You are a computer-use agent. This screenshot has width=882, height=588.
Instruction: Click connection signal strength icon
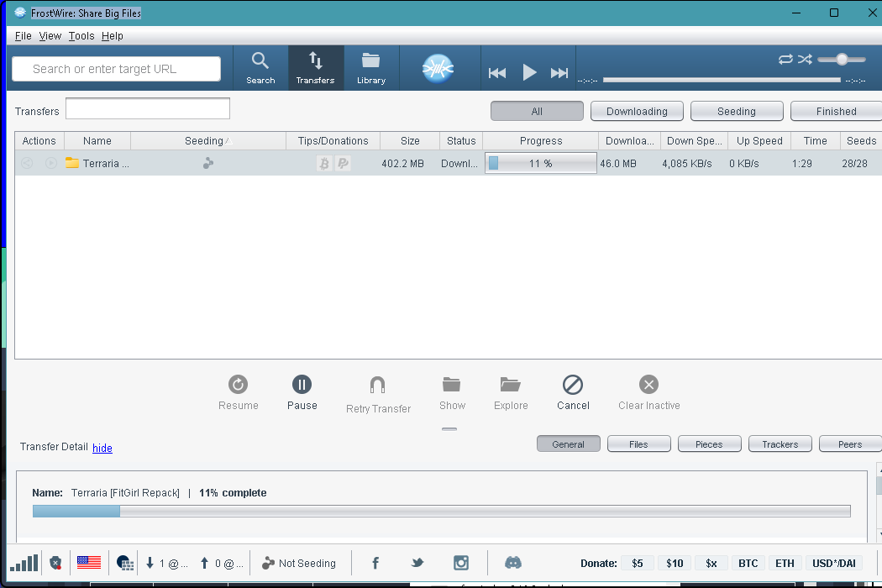tap(24, 563)
